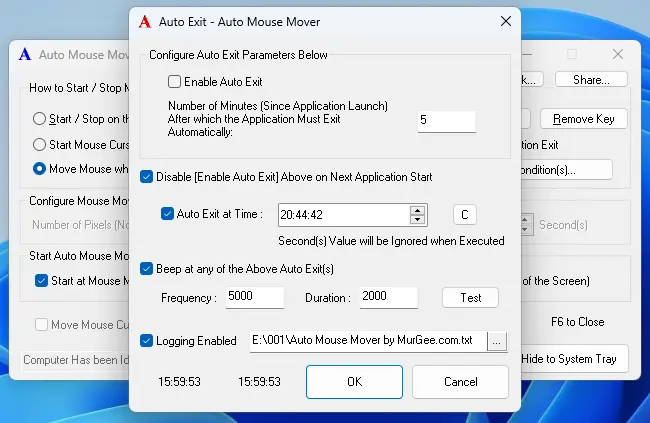This screenshot has width=650, height=423.
Task: Click 'Configure Auto Exit Parameters Below' label
Action: click(238, 55)
